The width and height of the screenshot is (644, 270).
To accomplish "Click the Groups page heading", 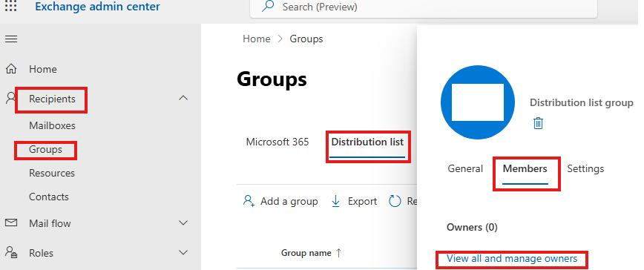I will point(272,79).
